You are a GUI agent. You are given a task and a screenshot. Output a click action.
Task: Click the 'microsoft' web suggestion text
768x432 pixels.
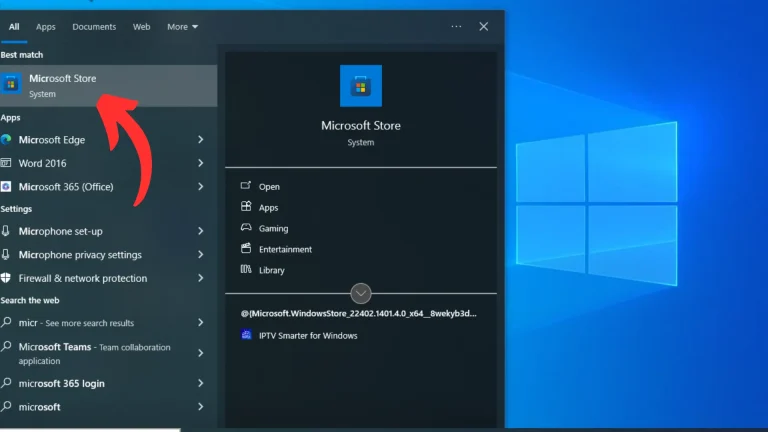coord(40,407)
